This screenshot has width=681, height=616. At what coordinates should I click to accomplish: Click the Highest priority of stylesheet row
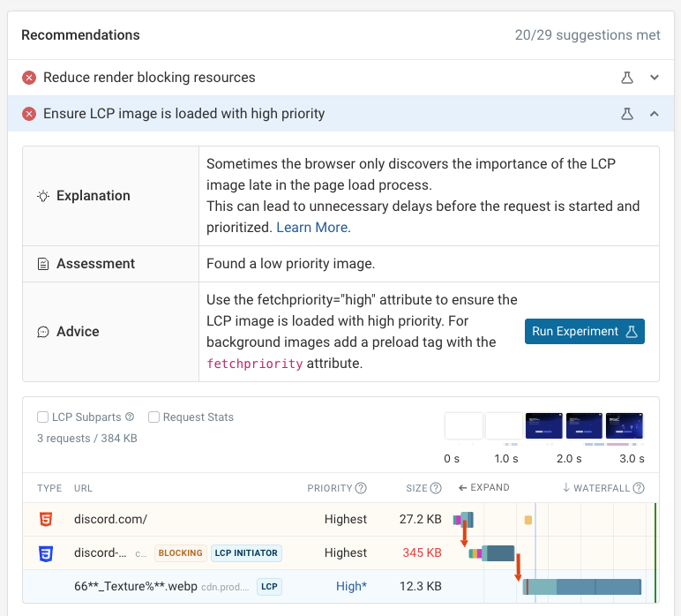click(x=345, y=552)
